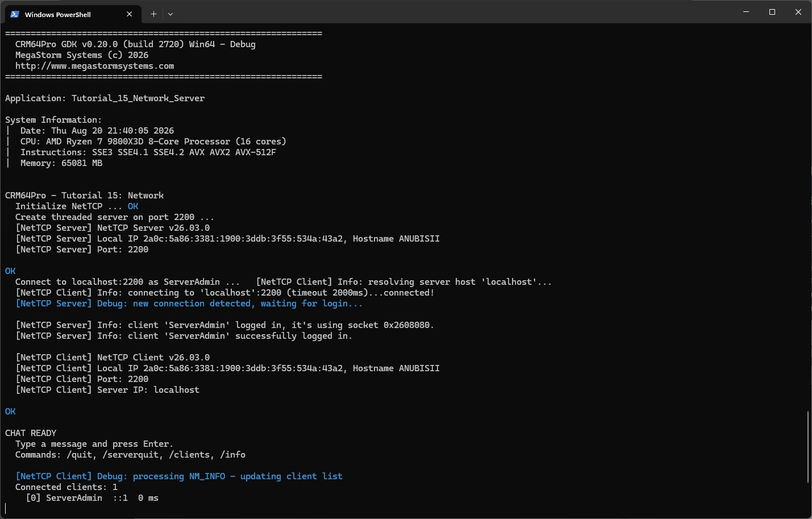Viewport: 812px width, 519px height.
Task: Click 'Type a message and press Enter.' text
Action: coord(94,444)
